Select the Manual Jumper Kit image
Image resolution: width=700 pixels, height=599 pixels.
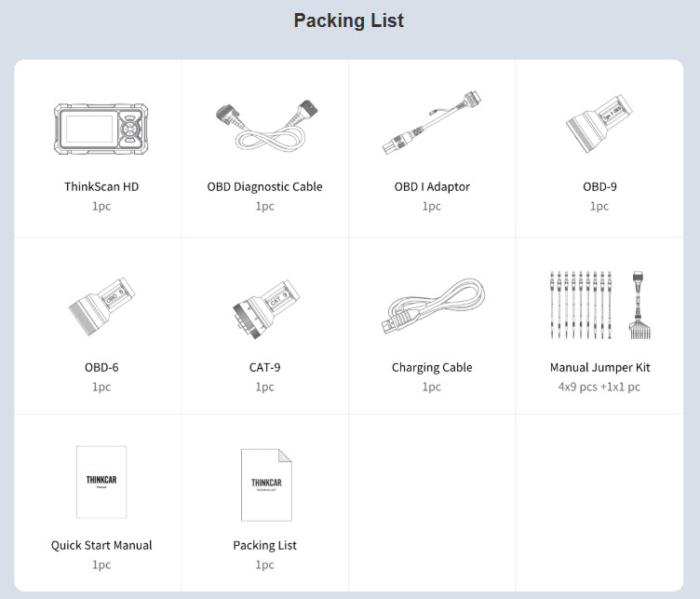(x=600, y=305)
